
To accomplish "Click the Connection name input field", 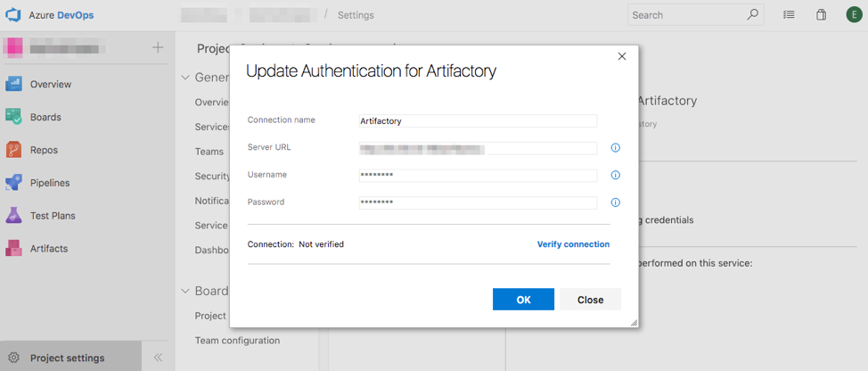I will coord(477,120).
